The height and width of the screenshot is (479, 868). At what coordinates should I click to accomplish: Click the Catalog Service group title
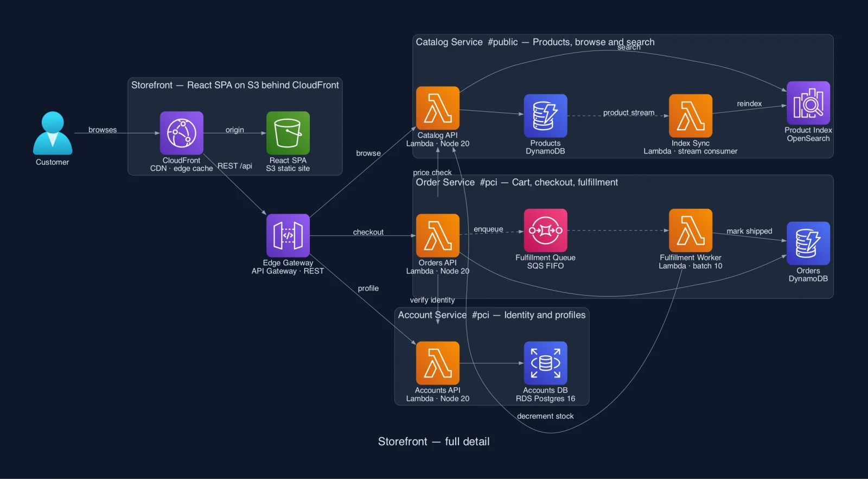tap(535, 42)
